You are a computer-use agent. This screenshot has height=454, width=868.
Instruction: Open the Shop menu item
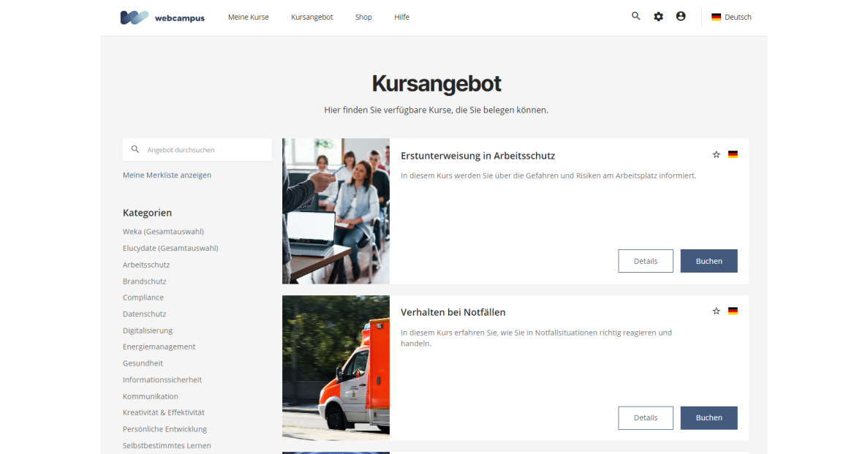pyautogui.click(x=363, y=17)
